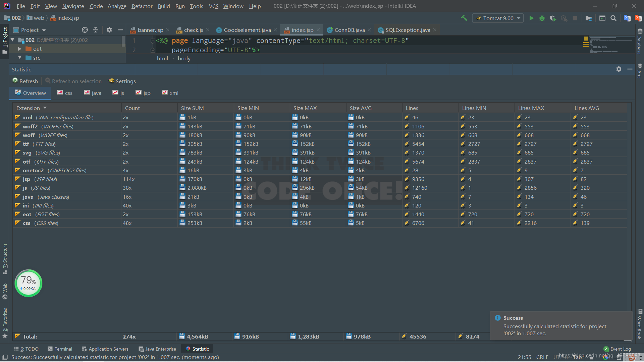Select the Overview statistic tab
Viewport: 644px width, 362px height.
(x=30, y=93)
